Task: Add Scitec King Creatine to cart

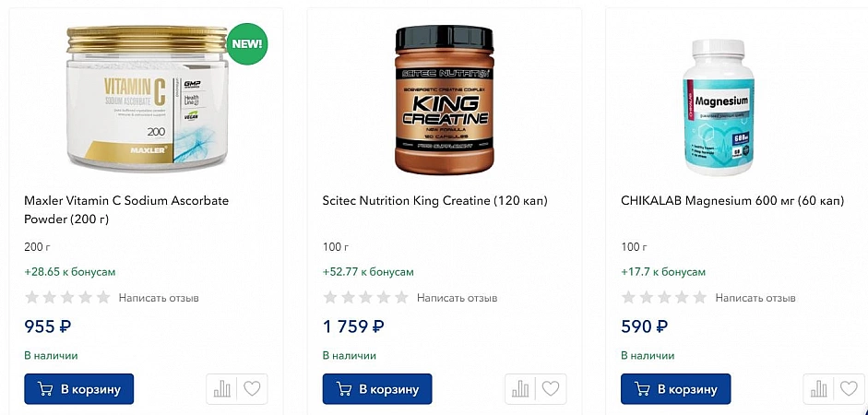Action: (377, 389)
